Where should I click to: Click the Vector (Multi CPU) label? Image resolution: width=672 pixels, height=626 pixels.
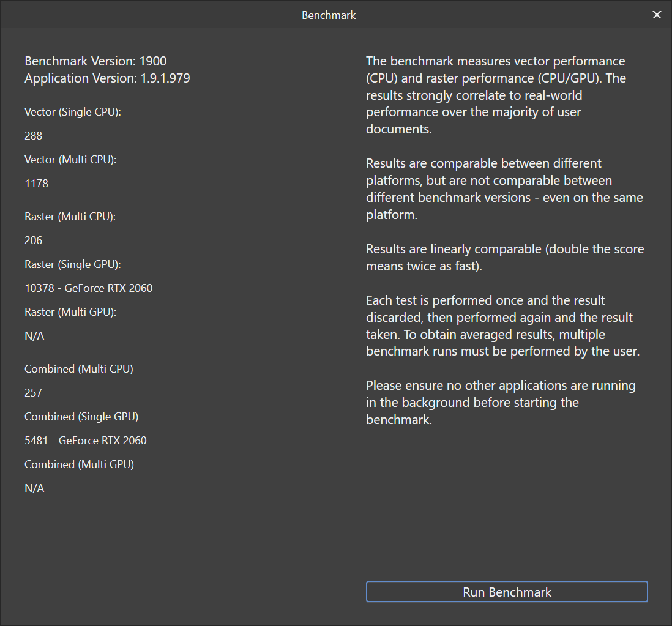(71, 159)
